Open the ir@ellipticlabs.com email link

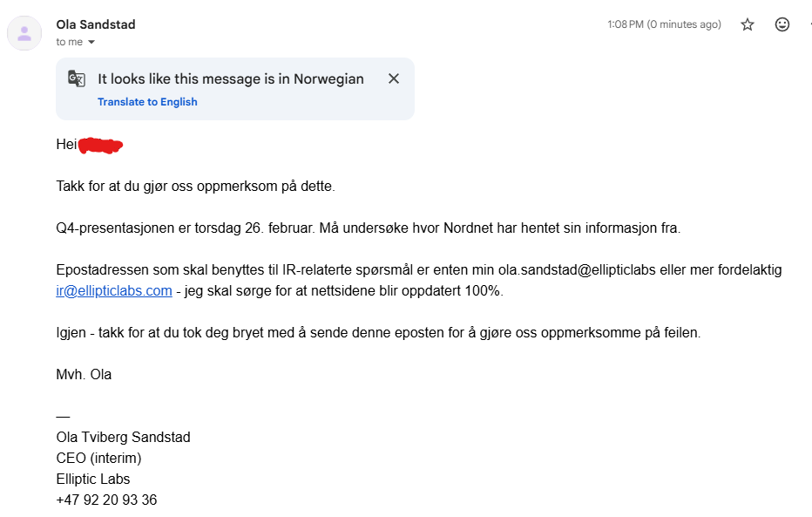pyautogui.click(x=113, y=290)
